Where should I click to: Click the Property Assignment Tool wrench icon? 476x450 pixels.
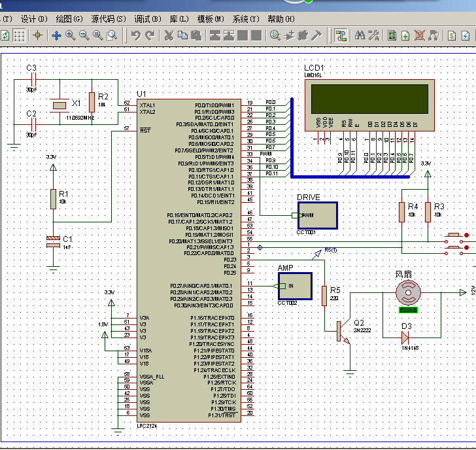pyautogui.click(x=374, y=35)
